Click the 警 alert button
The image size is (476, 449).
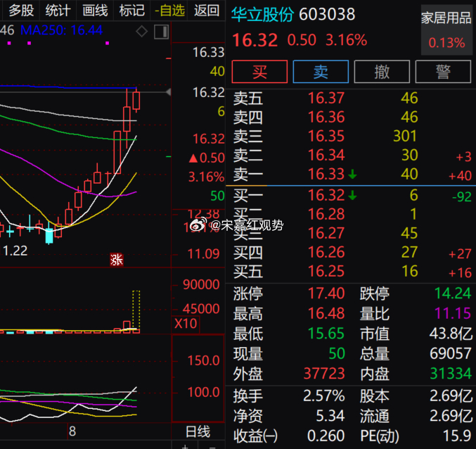pos(443,72)
